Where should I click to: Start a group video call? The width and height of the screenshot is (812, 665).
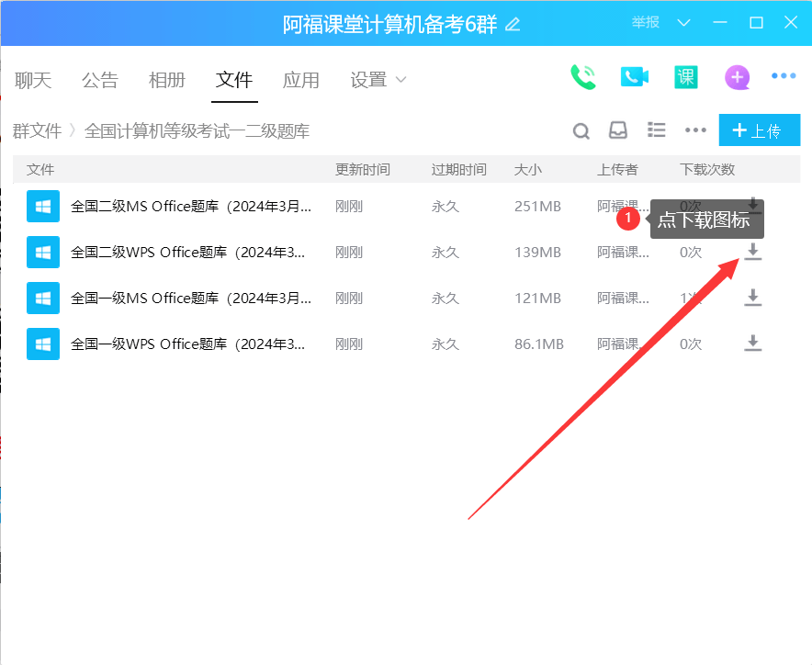[x=634, y=77]
